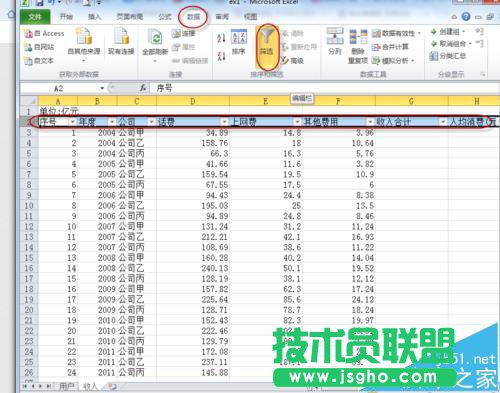This screenshot has height=393, width=500.
Task: Sort descending with the Z-A icon
Action: pos(221,56)
